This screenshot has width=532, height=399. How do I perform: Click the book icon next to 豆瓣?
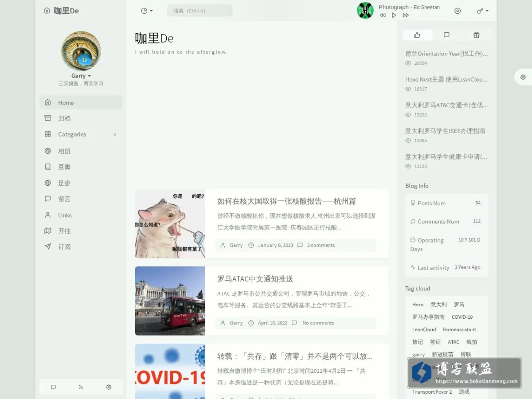[x=48, y=167]
